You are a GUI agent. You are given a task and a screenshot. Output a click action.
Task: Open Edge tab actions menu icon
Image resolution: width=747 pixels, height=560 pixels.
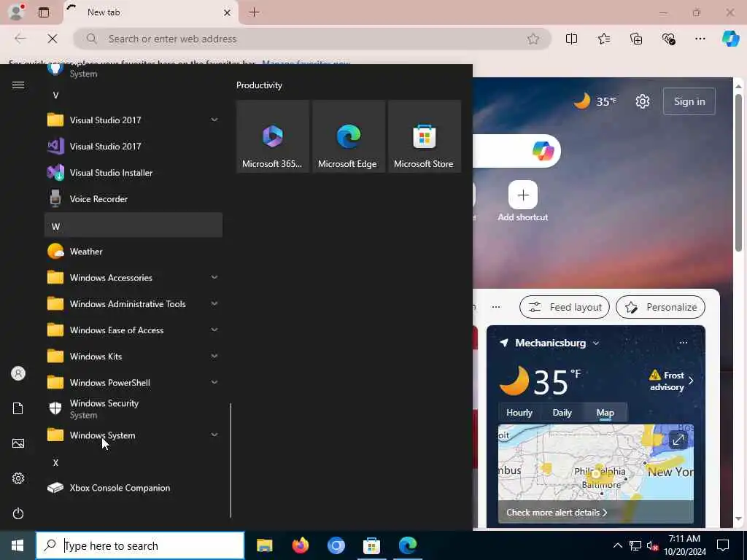[x=43, y=12]
